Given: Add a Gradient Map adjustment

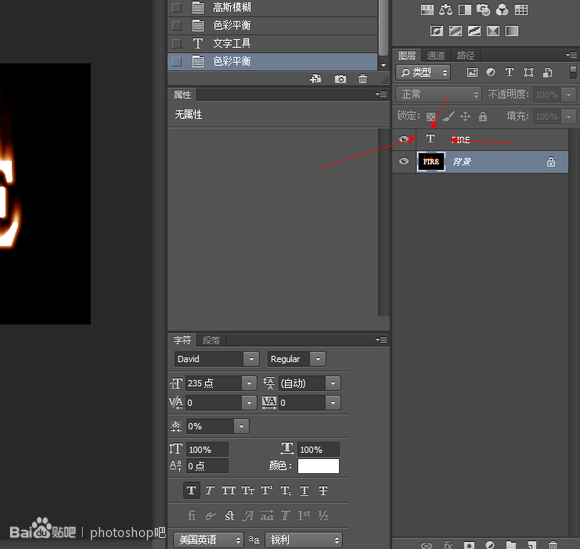Looking at the screenshot, I should point(512,31).
